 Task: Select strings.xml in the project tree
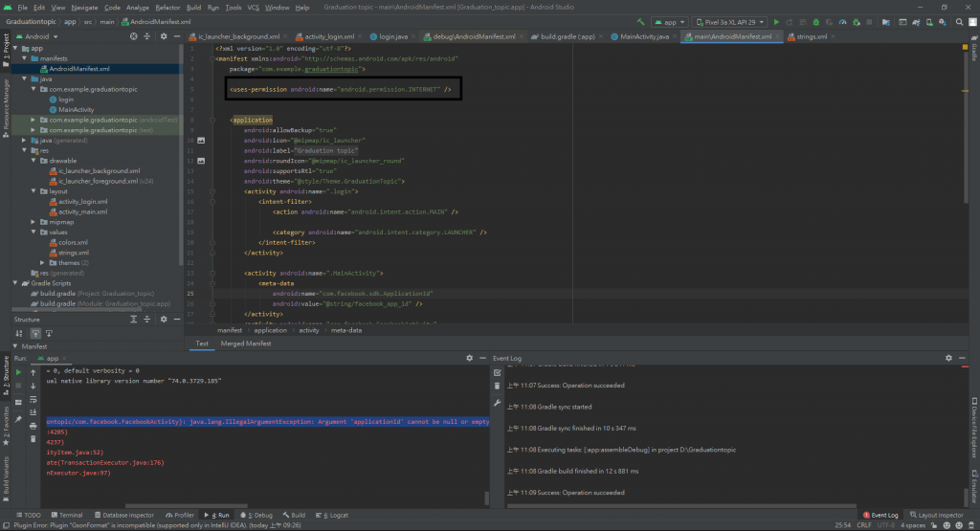pos(73,253)
